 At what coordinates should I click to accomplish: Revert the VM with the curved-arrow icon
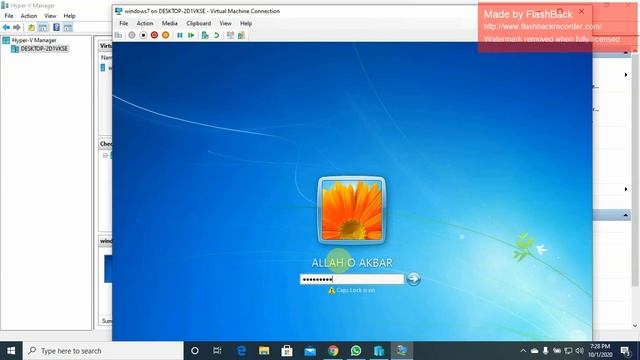(x=216, y=36)
